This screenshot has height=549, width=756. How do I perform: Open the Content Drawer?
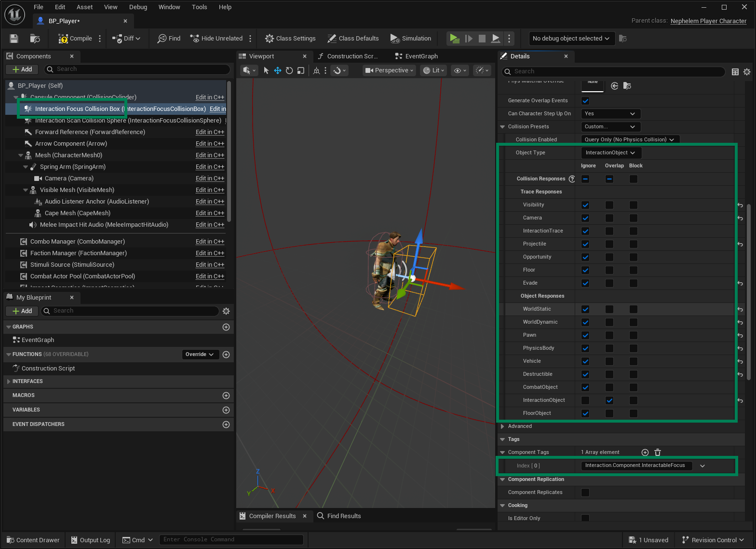[x=33, y=540]
